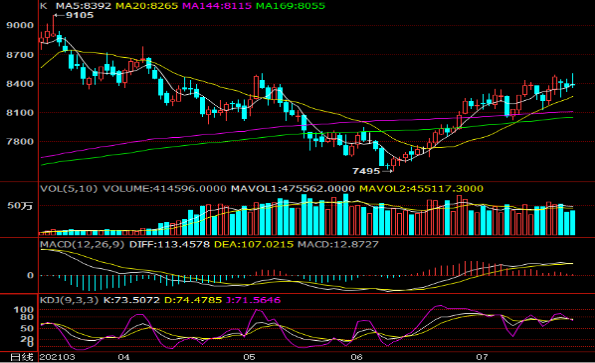Screen dimensions: 595x363
Task: Select the 07 month axis label
Action: [x=482, y=357]
